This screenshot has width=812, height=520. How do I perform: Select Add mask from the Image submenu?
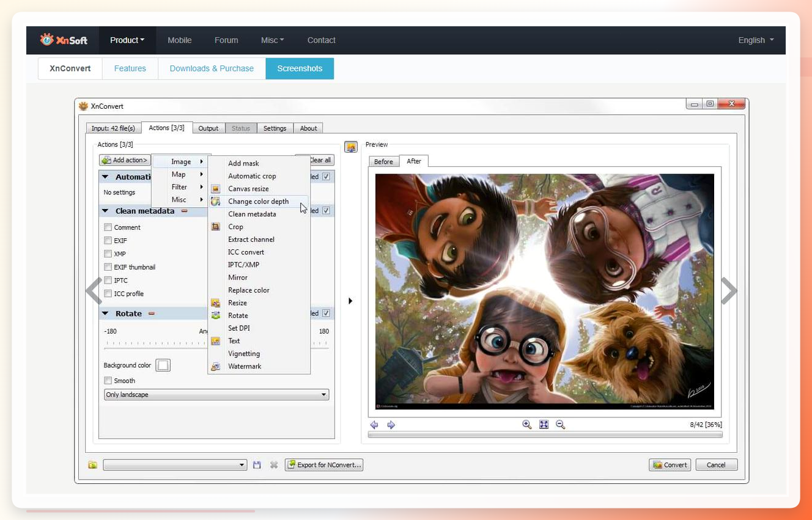243,163
